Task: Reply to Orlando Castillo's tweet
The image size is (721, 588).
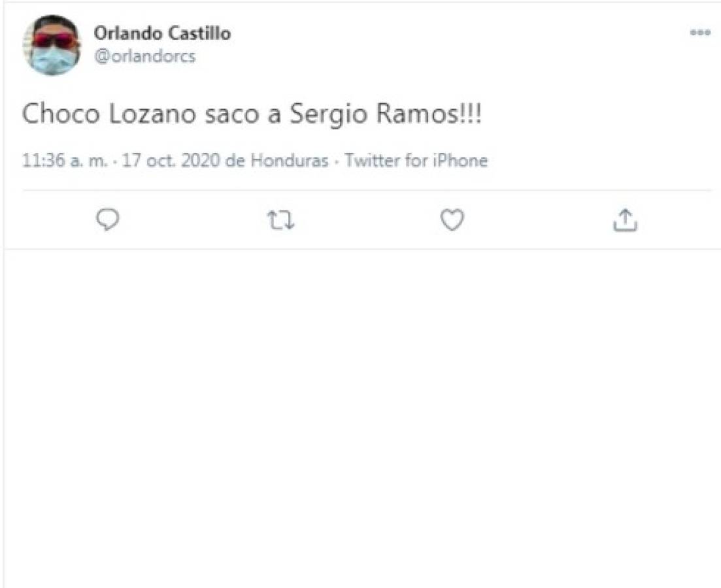Action: pos(109,221)
